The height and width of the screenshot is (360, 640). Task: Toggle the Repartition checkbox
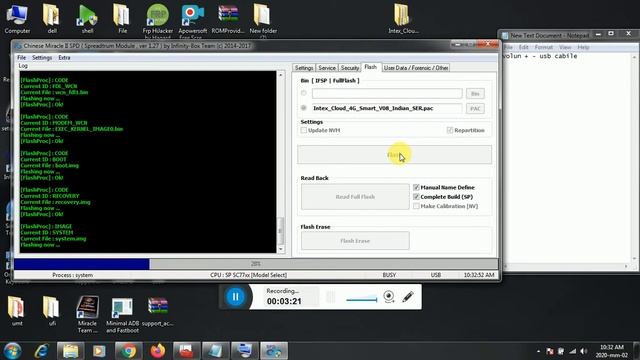(450, 130)
